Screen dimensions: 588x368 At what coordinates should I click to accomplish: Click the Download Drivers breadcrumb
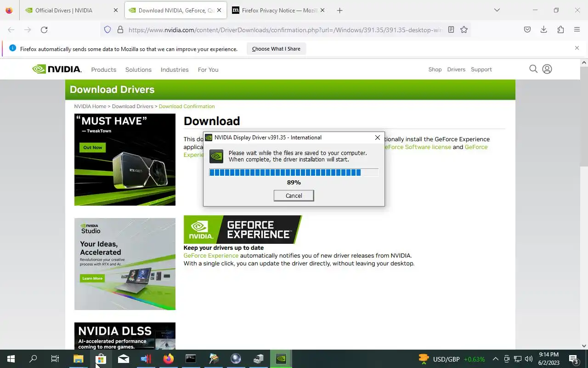(x=133, y=106)
